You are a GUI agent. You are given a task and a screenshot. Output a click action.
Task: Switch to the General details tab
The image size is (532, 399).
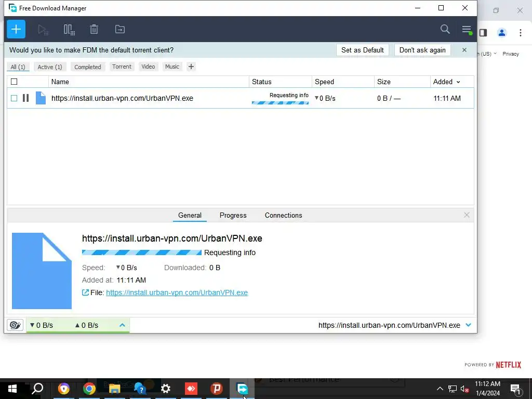(190, 215)
